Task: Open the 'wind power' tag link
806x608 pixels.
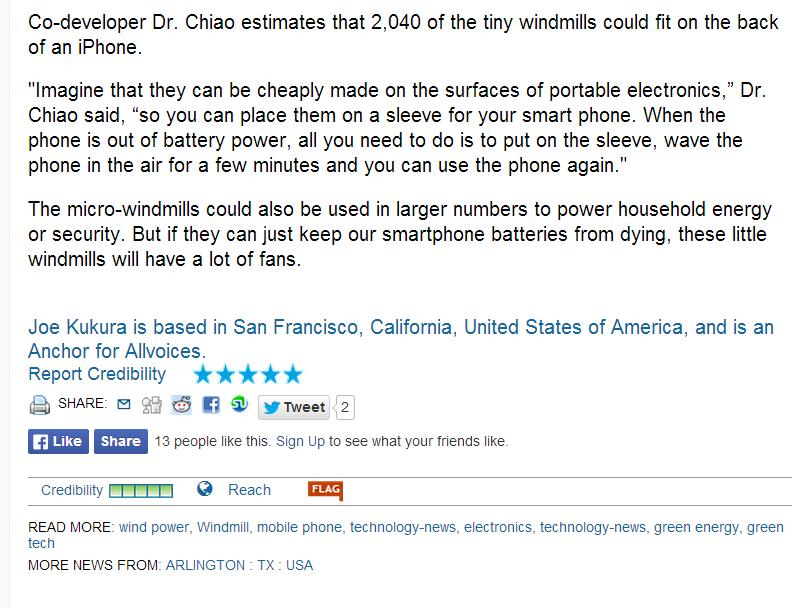Action: click(x=153, y=527)
